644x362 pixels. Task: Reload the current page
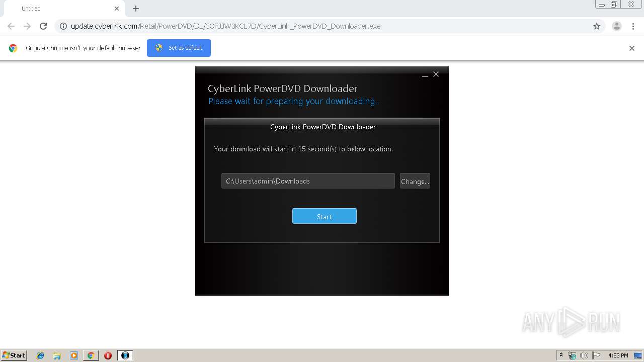tap(43, 26)
